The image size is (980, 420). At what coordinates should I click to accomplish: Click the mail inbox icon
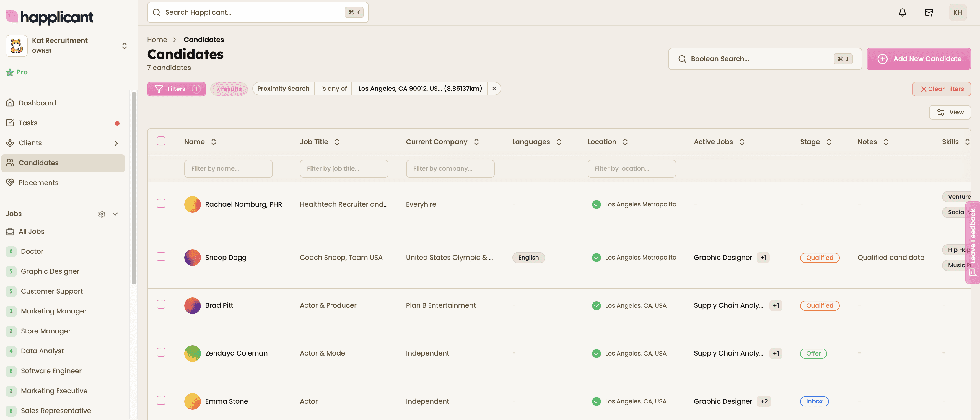[929, 12]
